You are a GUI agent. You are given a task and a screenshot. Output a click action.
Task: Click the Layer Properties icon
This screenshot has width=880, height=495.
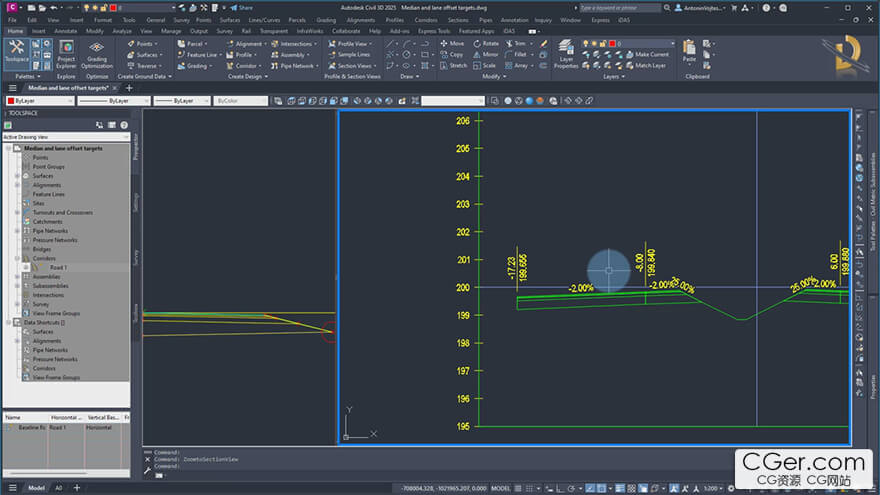click(566, 54)
